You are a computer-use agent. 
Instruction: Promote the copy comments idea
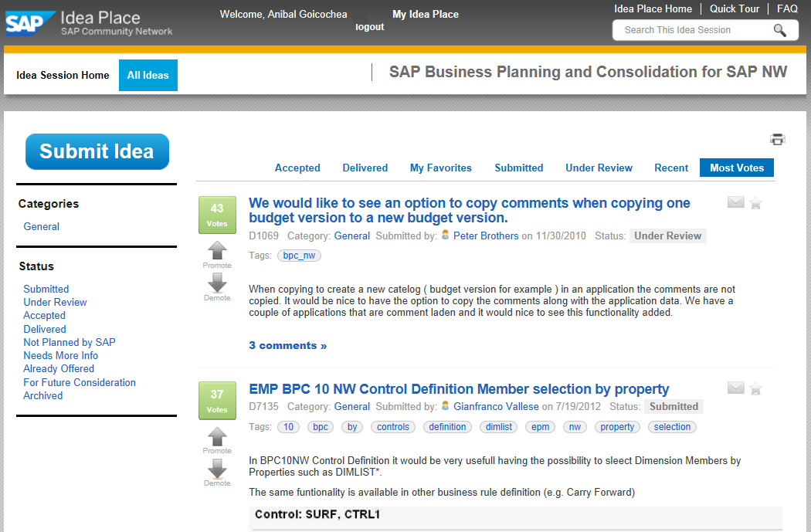coord(217,251)
